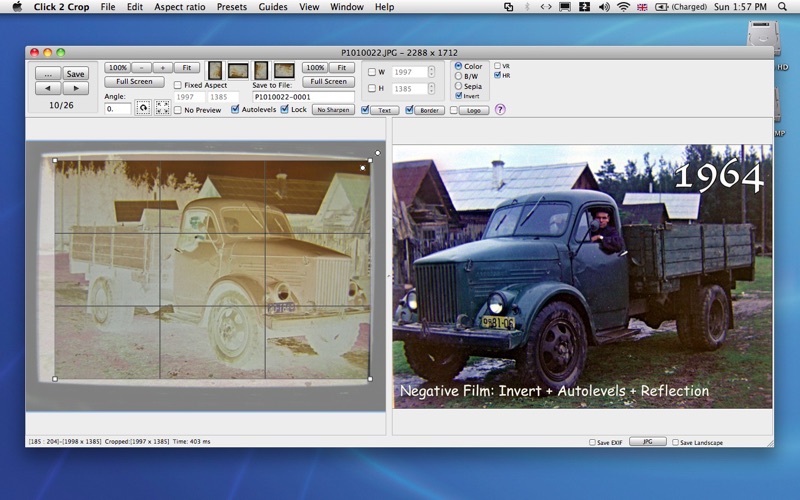Select the first landscape aspect preset thumbnail
Image resolution: width=800 pixels, height=500 pixels.
[x=238, y=70]
